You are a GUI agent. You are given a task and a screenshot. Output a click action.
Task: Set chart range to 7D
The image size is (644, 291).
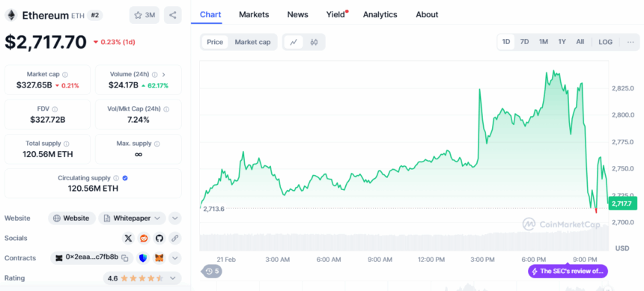524,42
